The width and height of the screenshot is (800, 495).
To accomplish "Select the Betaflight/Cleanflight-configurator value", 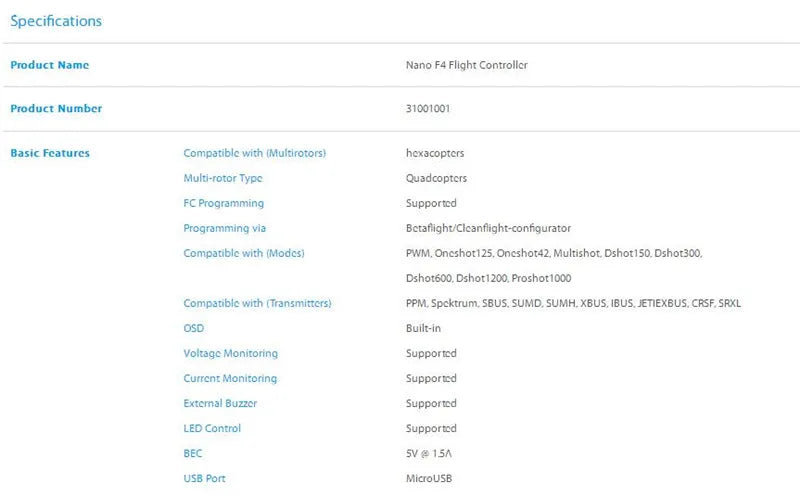I will (488, 228).
